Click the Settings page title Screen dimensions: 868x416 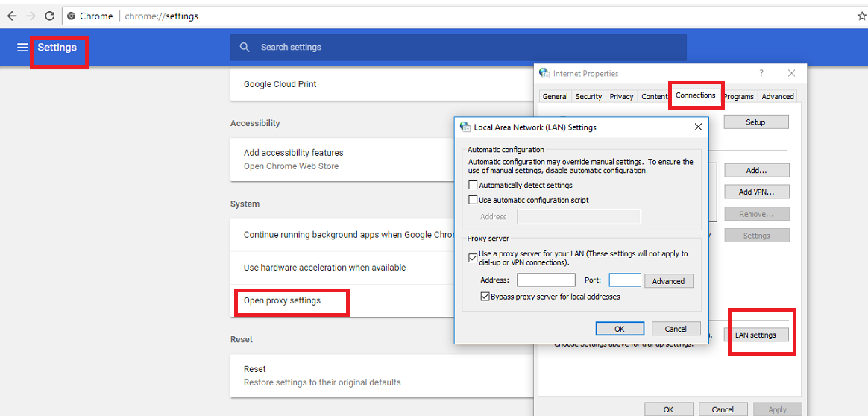(x=57, y=48)
